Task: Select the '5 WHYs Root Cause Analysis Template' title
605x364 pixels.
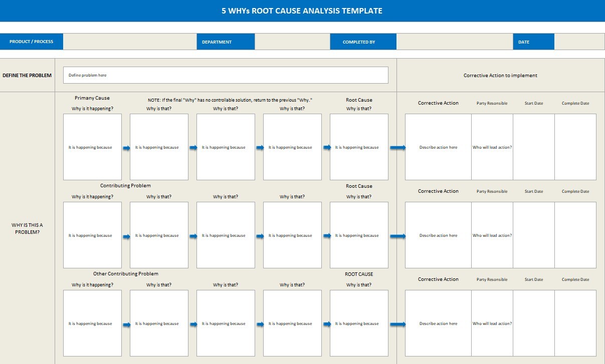Action: [302, 11]
